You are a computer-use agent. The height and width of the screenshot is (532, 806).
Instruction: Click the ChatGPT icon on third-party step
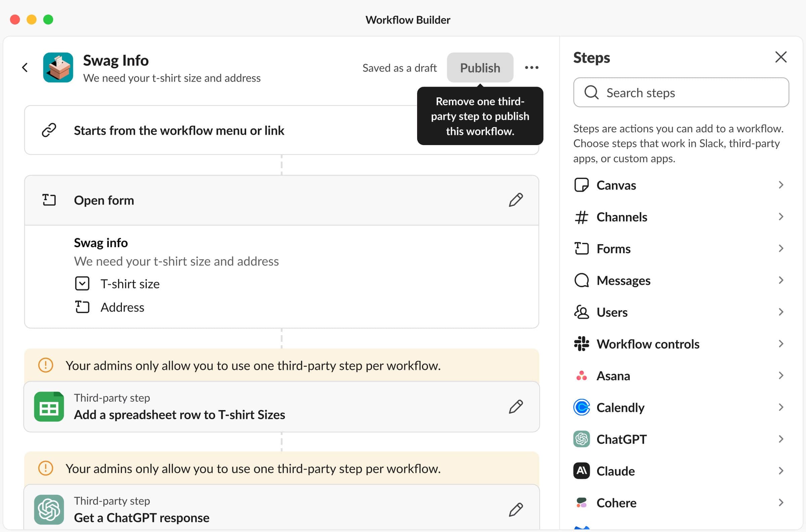(49, 509)
